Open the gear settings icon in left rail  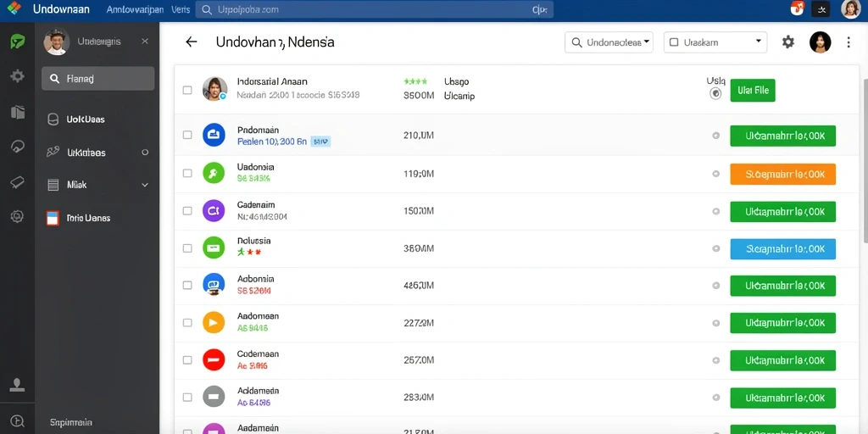click(x=18, y=76)
